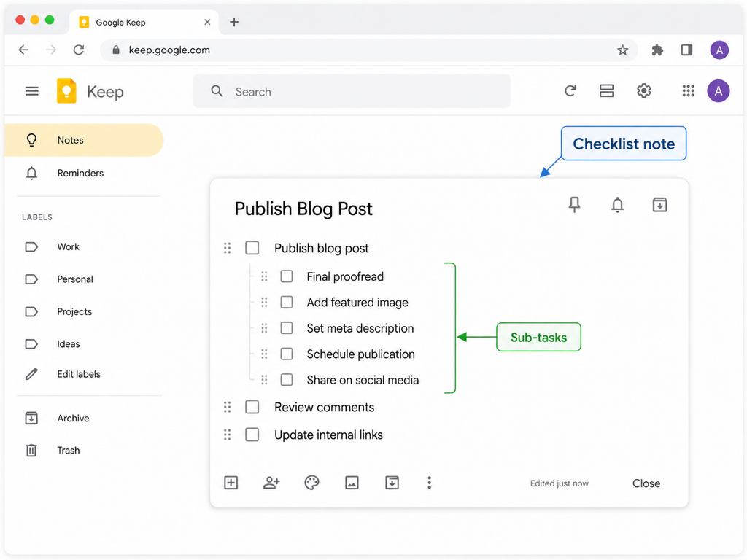The width and height of the screenshot is (747, 560).
Task: Click the Search input field
Action: [352, 91]
